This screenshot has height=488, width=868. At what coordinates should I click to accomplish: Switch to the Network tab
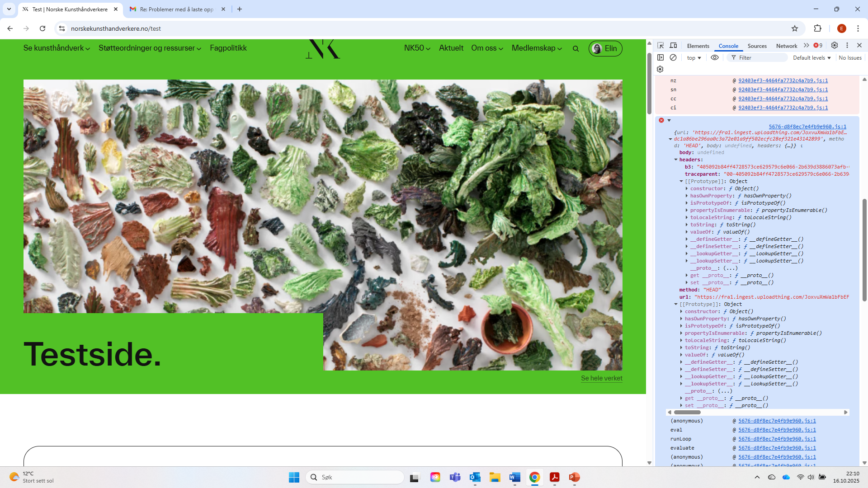coord(786,46)
